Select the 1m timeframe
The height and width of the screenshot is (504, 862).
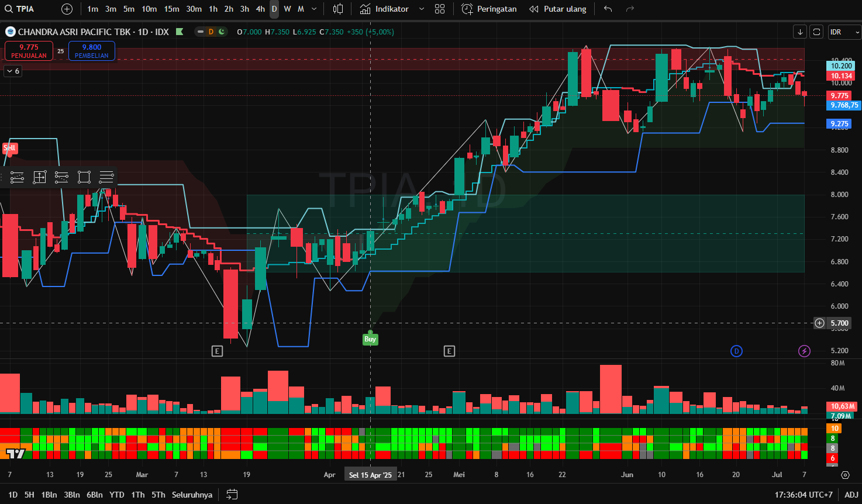[92, 9]
